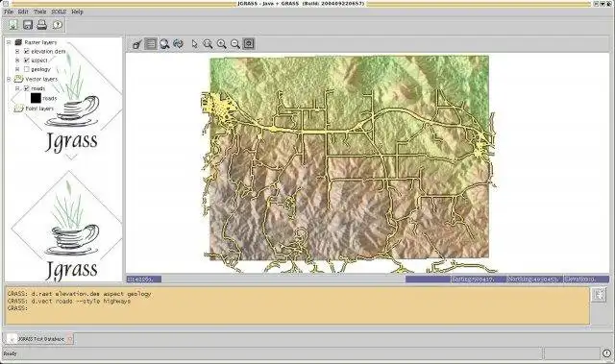The width and height of the screenshot is (615, 364).
Task: Click the roads legend label beside swatch
Action: [x=50, y=98]
